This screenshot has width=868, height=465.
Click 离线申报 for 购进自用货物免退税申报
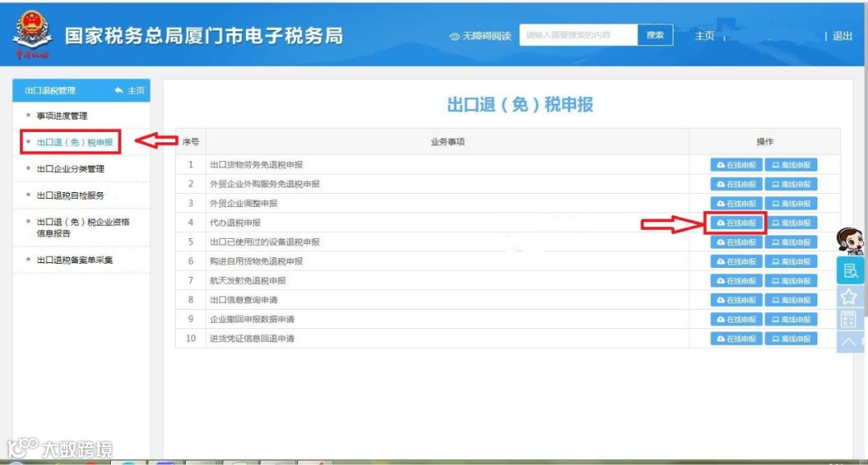click(791, 261)
